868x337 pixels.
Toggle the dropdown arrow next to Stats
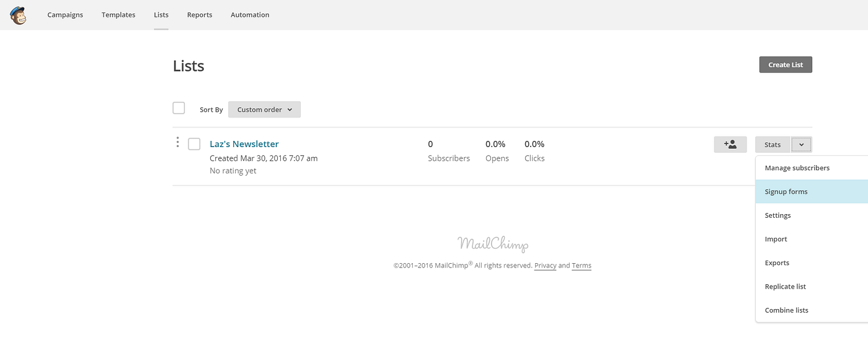802,145
